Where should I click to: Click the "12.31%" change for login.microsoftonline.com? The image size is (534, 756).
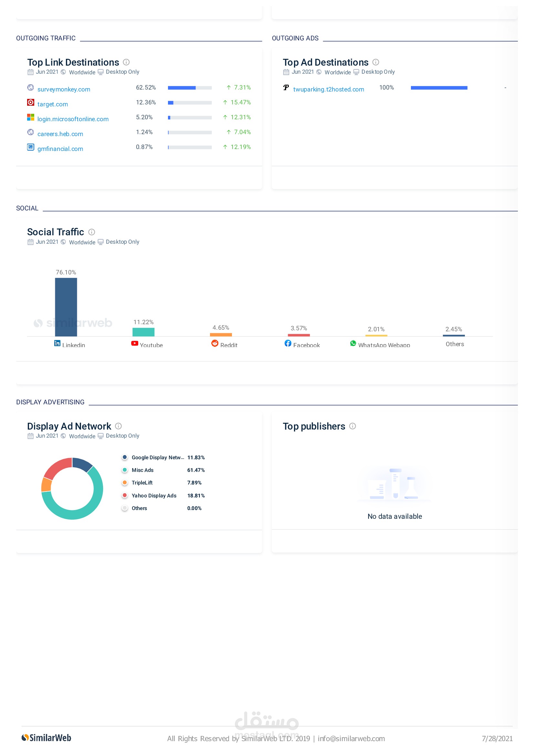(241, 117)
